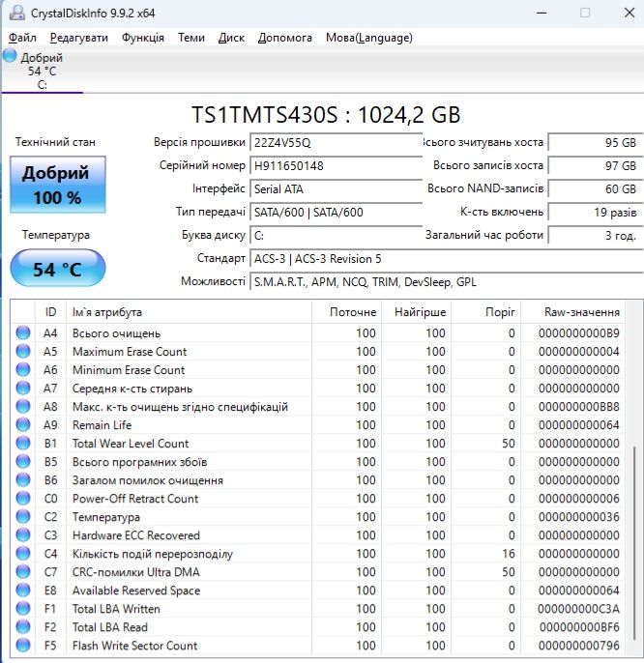Click status icon of F5 Flash Write Sector Count

(23, 646)
